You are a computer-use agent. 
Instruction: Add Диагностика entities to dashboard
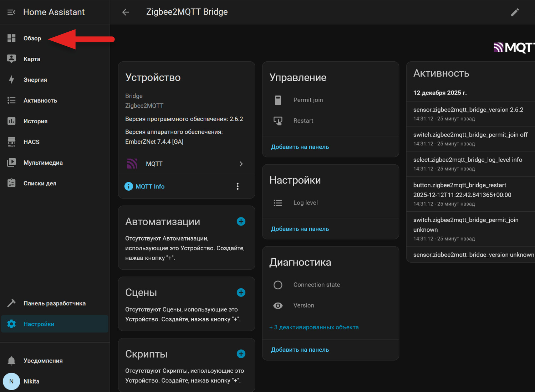click(300, 350)
